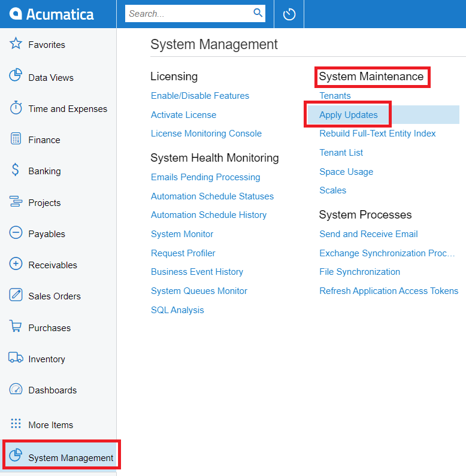Open Automation Schedule Statuses
The width and height of the screenshot is (466, 476).
pos(212,196)
